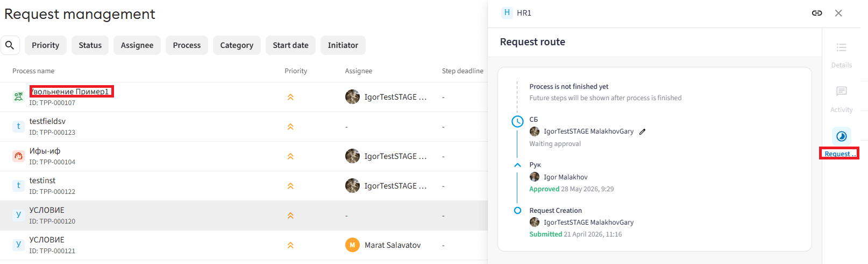Click Marat Salavatov assignee avatar

point(352,245)
